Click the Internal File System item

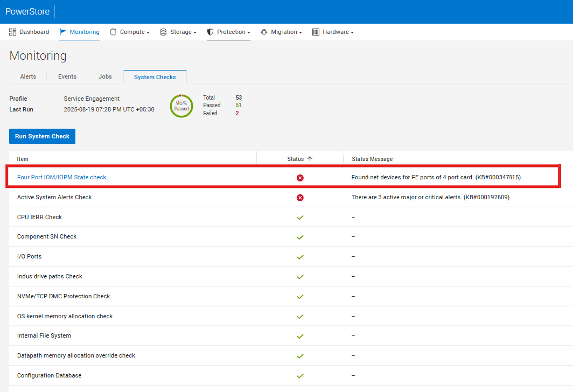44,335
